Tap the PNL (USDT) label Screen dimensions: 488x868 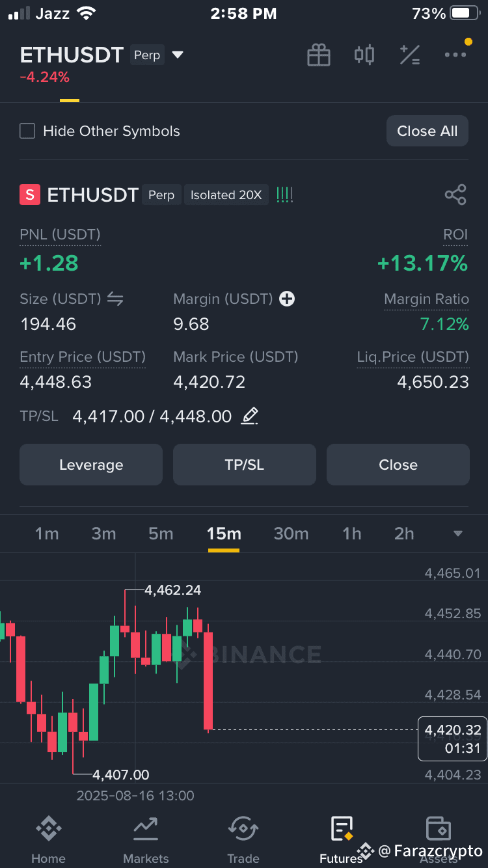coord(60,234)
